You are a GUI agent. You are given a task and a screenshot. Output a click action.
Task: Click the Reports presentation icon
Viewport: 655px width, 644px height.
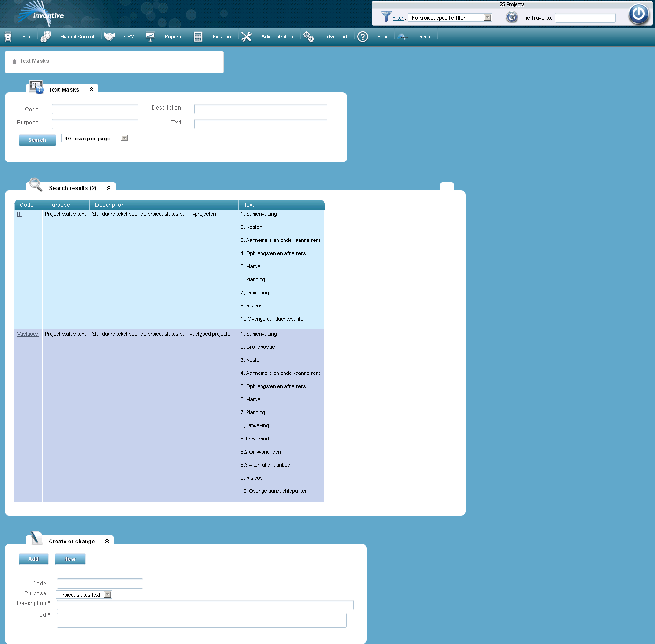coord(150,37)
